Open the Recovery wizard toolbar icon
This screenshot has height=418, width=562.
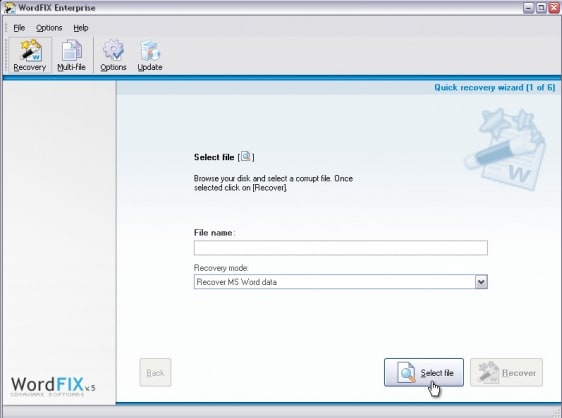(x=30, y=55)
